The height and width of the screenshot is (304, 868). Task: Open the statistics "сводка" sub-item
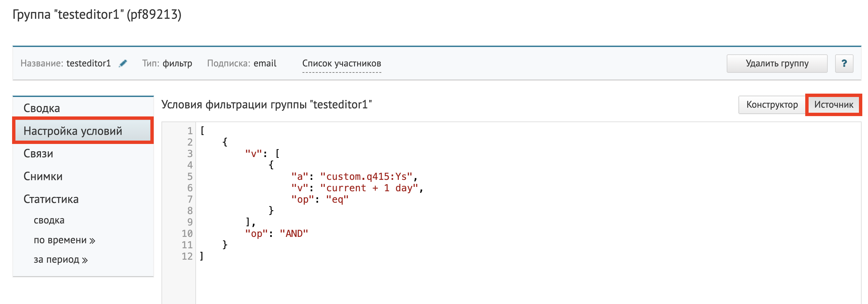coord(49,220)
